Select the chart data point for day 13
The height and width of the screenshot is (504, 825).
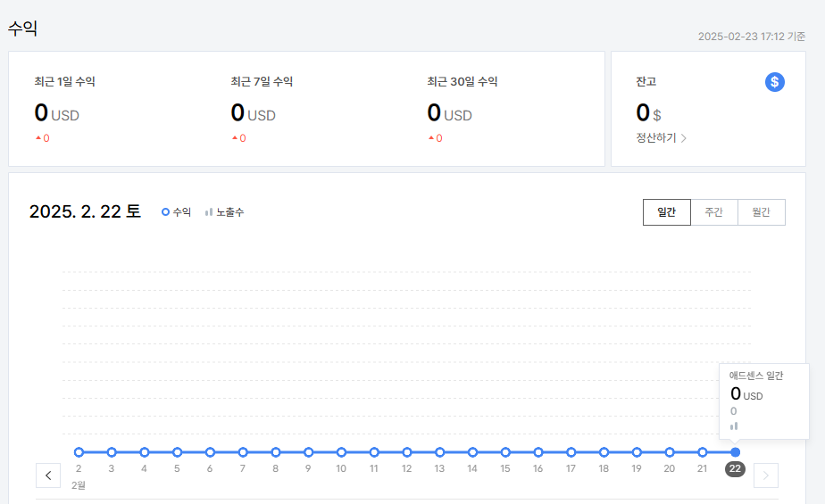coord(440,452)
